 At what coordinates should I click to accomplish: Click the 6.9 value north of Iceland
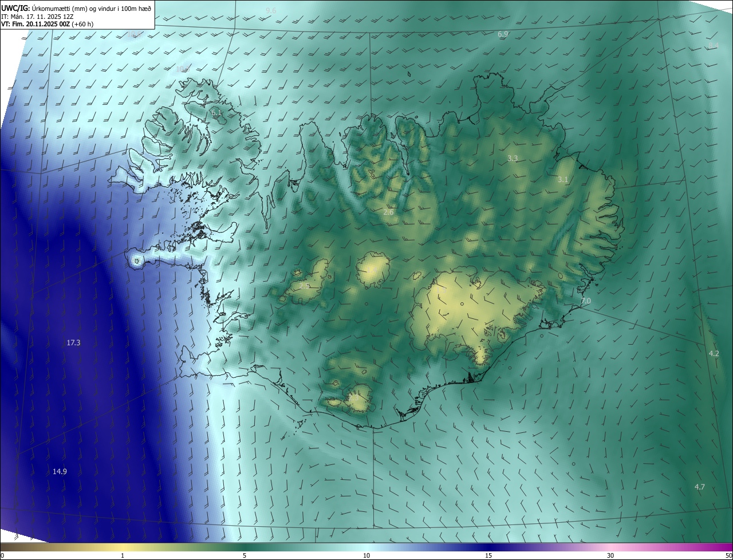503,34
